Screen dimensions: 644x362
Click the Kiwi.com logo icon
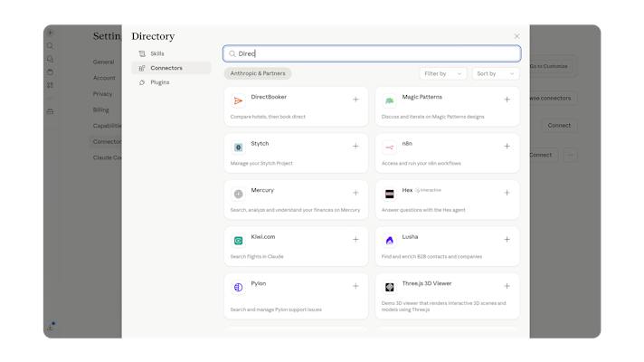(x=238, y=241)
